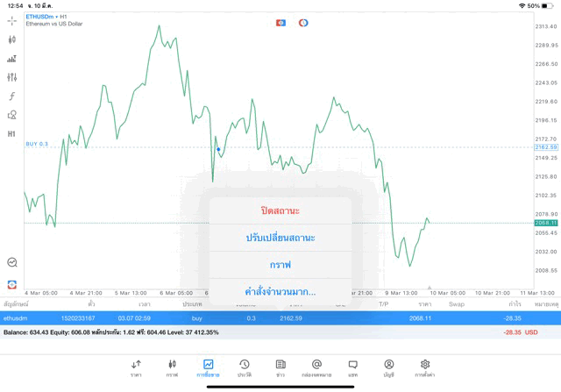Open the การตั้งค่า (settings) tab
The height and width of the screenshot is (392, 561).
pos(425,368)
